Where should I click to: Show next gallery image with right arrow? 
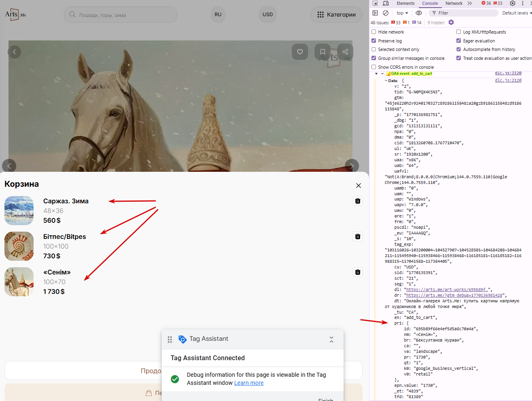pyautogui.click(x=352, y=166)
